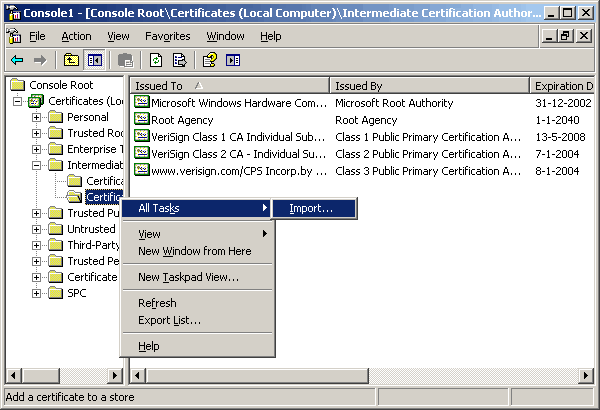Viewport: 600px width, 410px height.
Task: Click the certificate icon for Root Agency row
Action: (142, 119)
